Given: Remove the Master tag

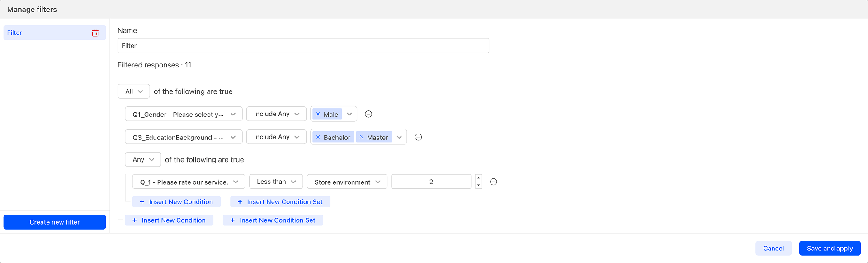Looking at the screenshot, I should pyautogui.click(x=361, y=137).
